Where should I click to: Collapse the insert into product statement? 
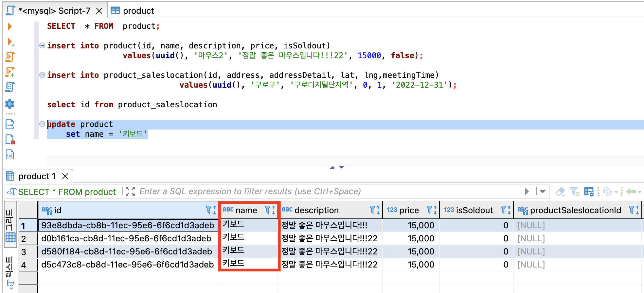pos(42,45)
